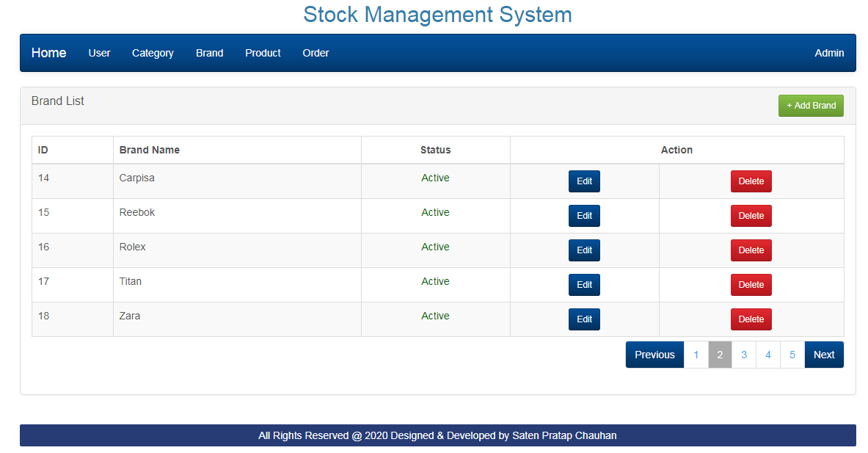Edit the Rolex brand
868x453 pixels.
(584, 250)
